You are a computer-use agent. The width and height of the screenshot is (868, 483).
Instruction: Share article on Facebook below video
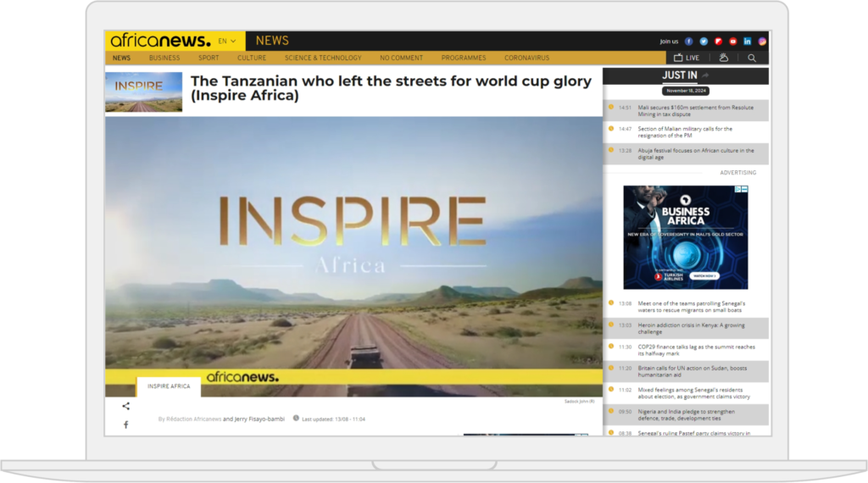(x=125, y=425)
